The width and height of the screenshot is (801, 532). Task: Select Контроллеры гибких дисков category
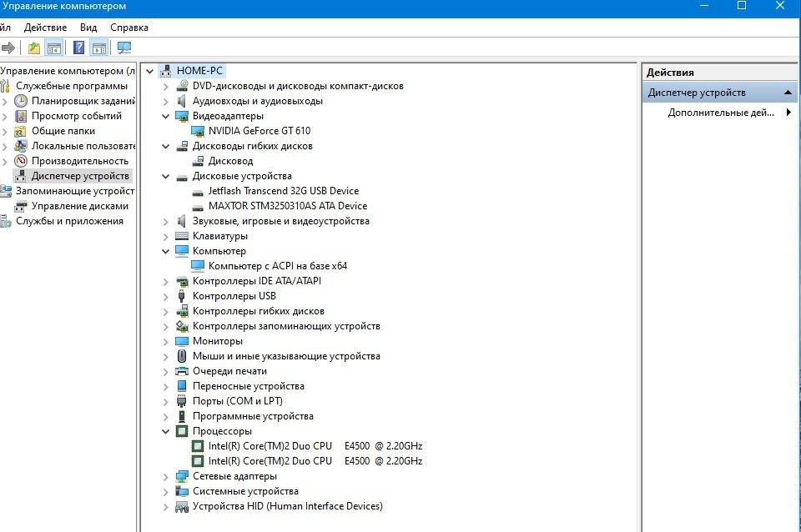pyautogui.click(x=259, y=311)
